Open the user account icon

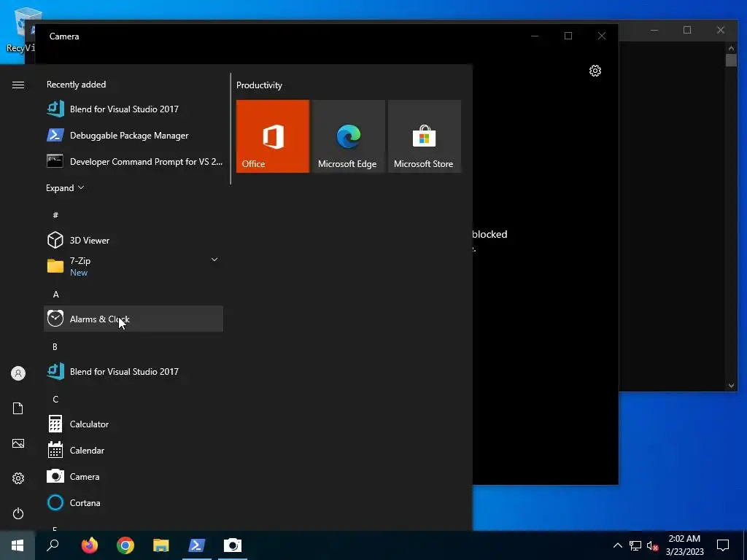[x=18, y=373]
